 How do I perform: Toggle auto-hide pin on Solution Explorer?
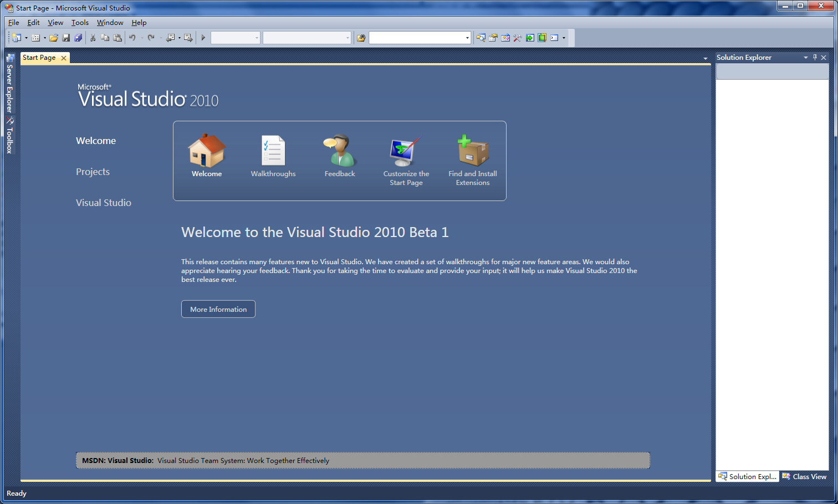pos(815,58)
